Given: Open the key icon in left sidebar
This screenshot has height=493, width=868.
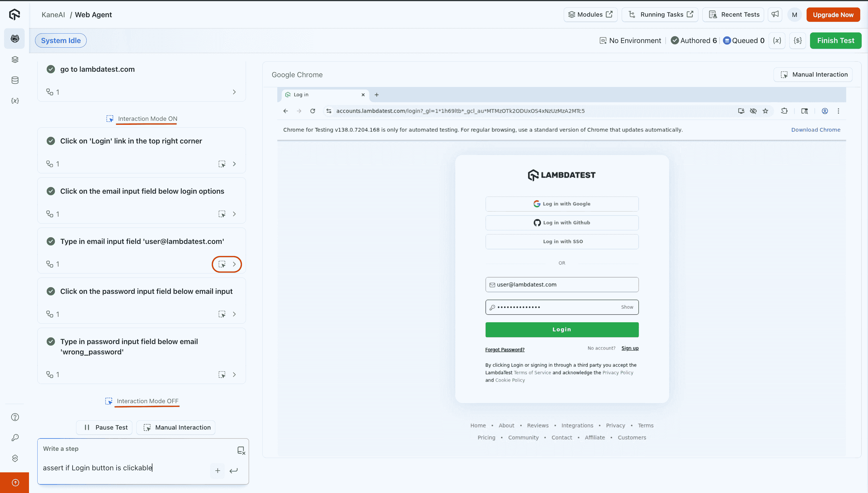Looking at the screenshot, I should tap(15, 438).
